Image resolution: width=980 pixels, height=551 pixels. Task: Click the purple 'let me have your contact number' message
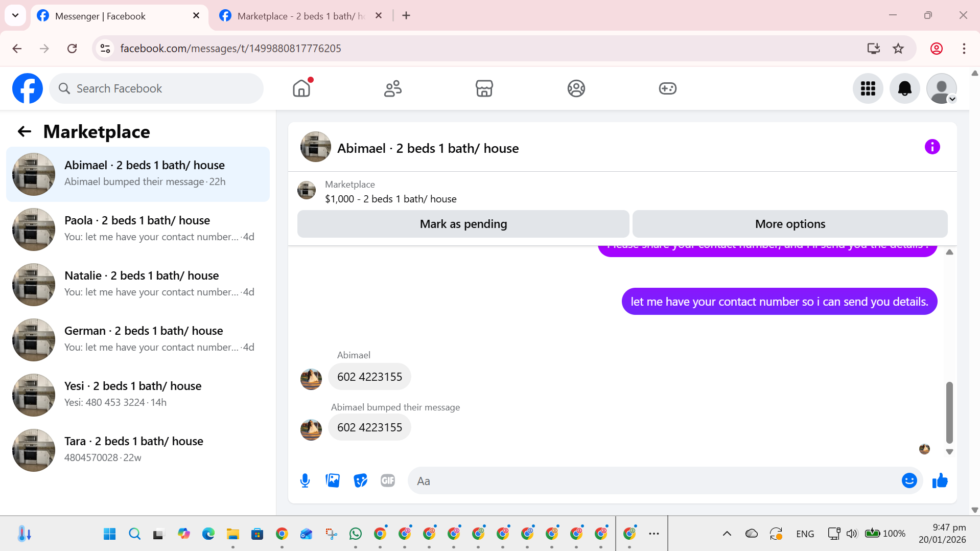(x=779, y=302)
